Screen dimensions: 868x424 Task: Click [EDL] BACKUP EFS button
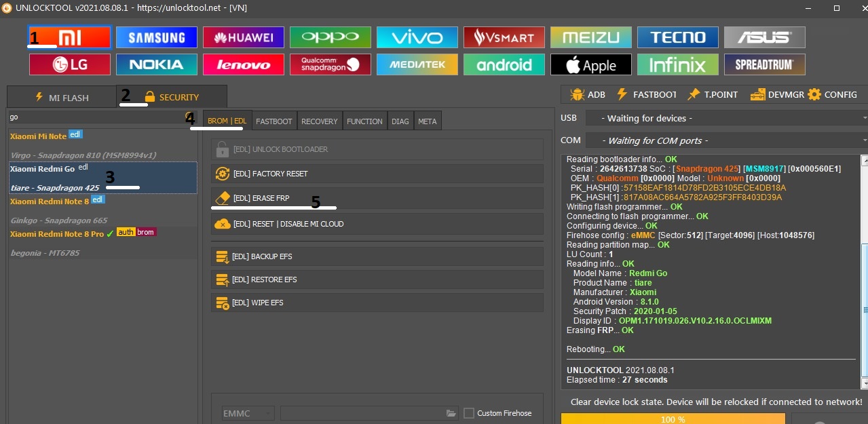pos(377,256)
